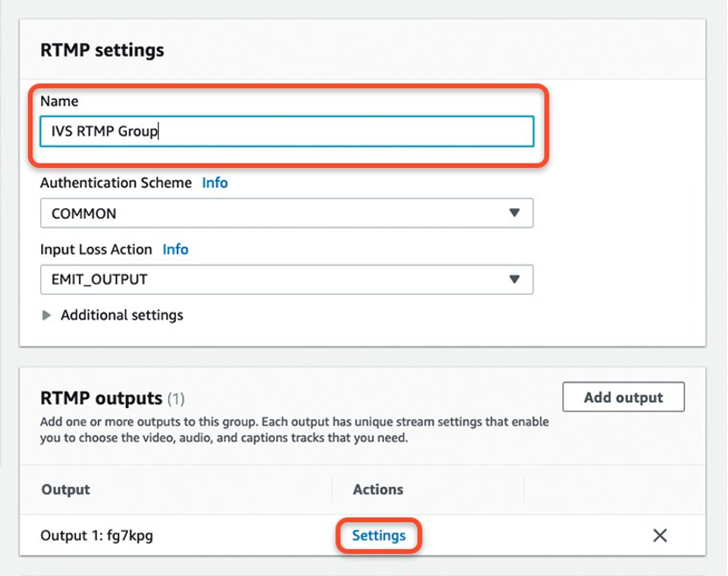Screen dimensions: 728x576
Task: Open the Info link beside Input Loss Action
Action: 175,249
